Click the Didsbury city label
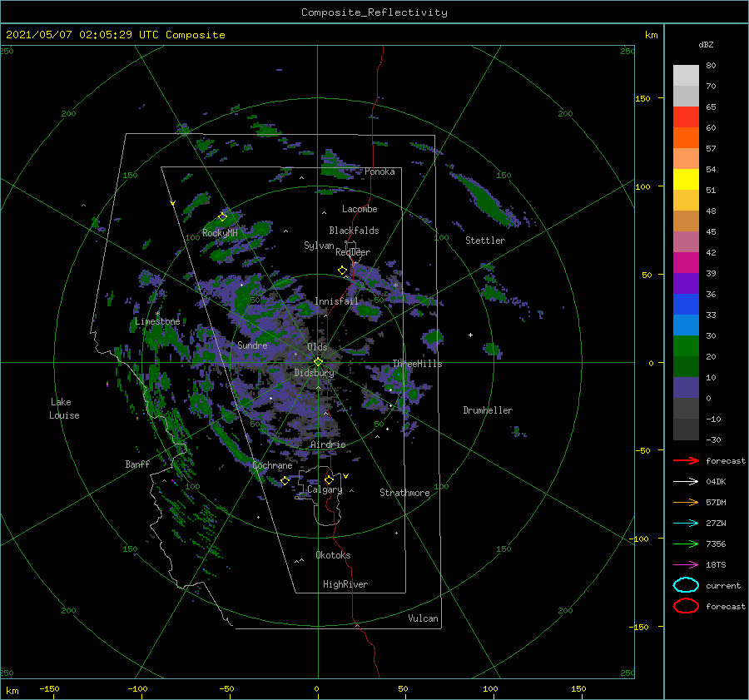Image resolution: width=749 pixels, height=700 pixels. click(315, 373)
